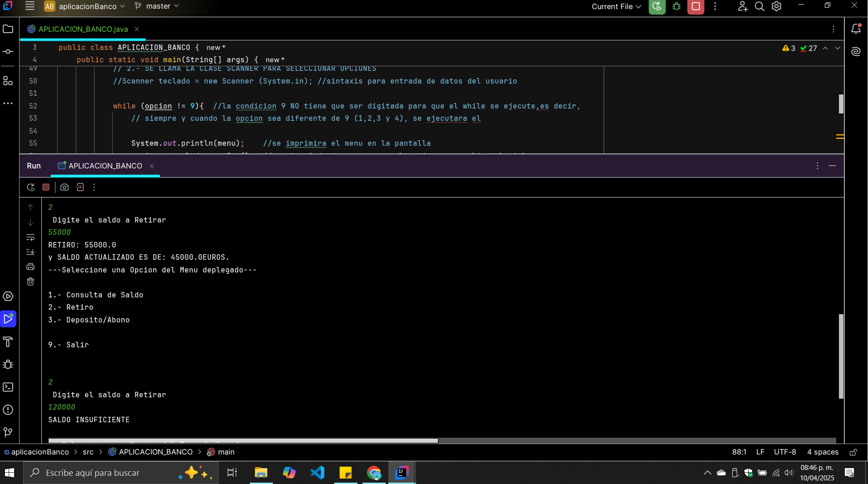The image size is (868, 484).
Task: Toggle scroll to end of console
Action: [x=30, y=252]
